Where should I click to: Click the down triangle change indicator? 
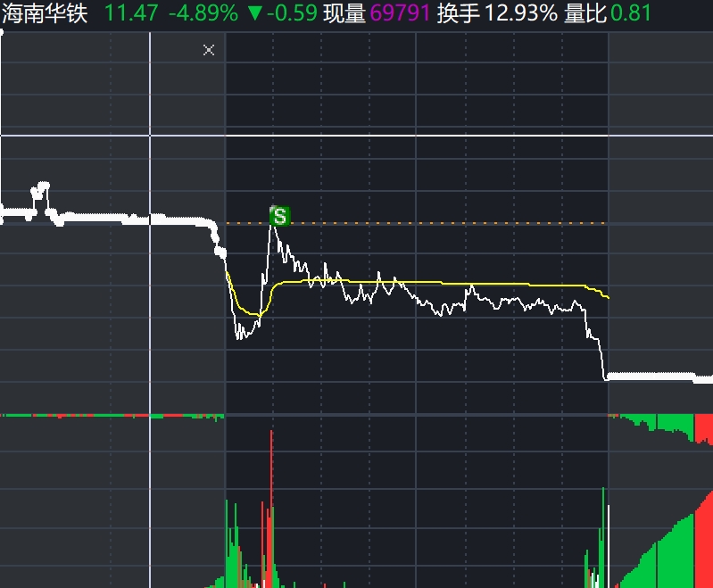[x=255, y=13]
